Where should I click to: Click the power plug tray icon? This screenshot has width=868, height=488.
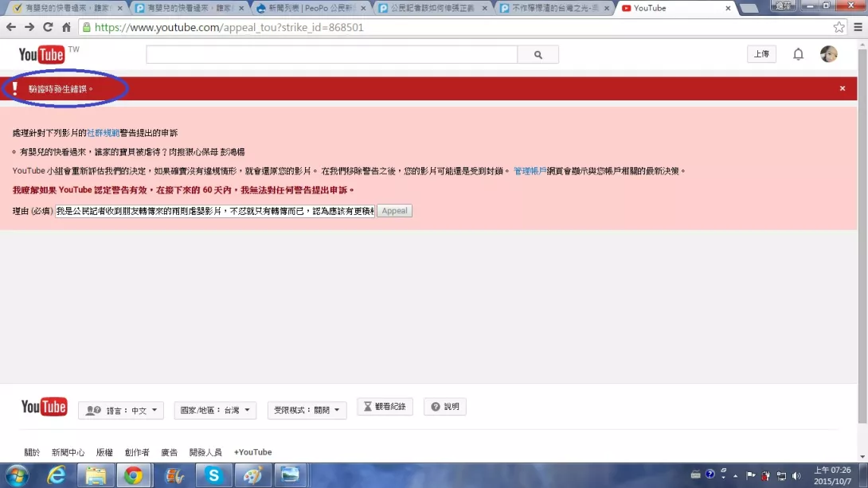coord(765,475)
